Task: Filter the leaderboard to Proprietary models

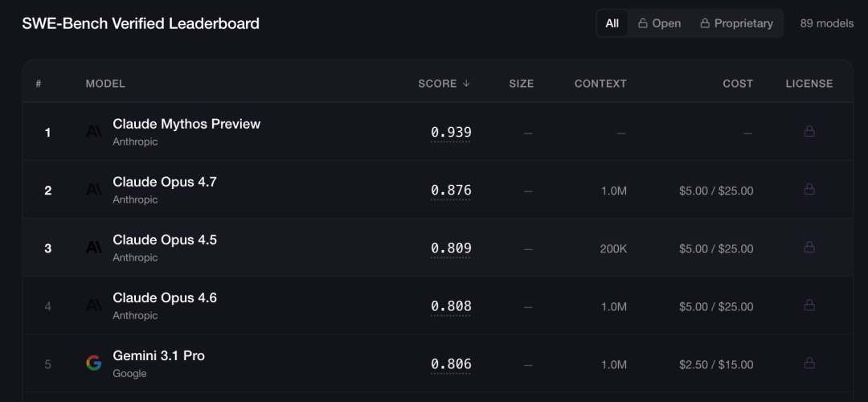Action: click(737, 23)
